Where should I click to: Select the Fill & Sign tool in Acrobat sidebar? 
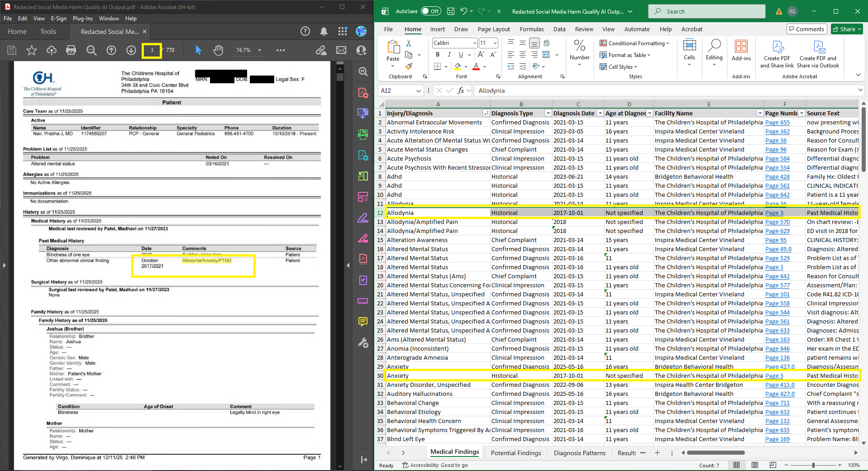click(362, 218)
